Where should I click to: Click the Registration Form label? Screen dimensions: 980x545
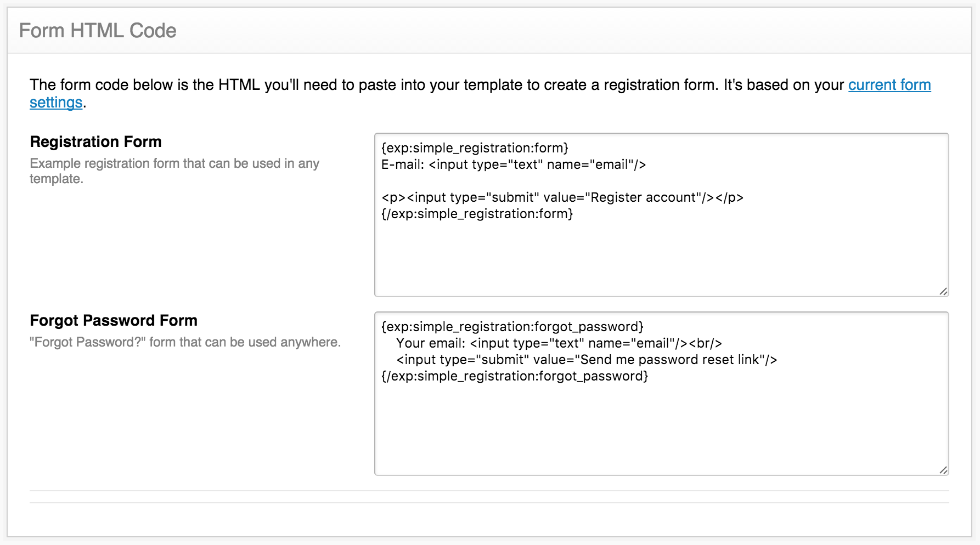point(95,141)
